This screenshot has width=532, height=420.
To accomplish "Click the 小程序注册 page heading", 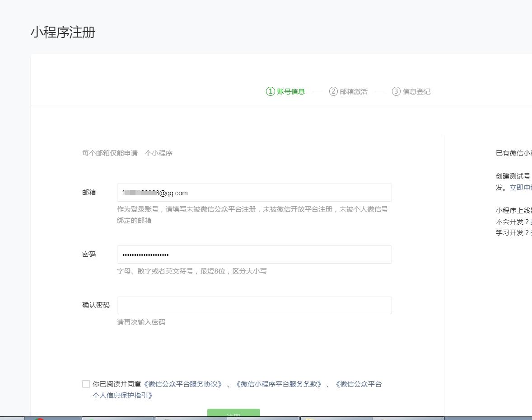I will point(63,33).
